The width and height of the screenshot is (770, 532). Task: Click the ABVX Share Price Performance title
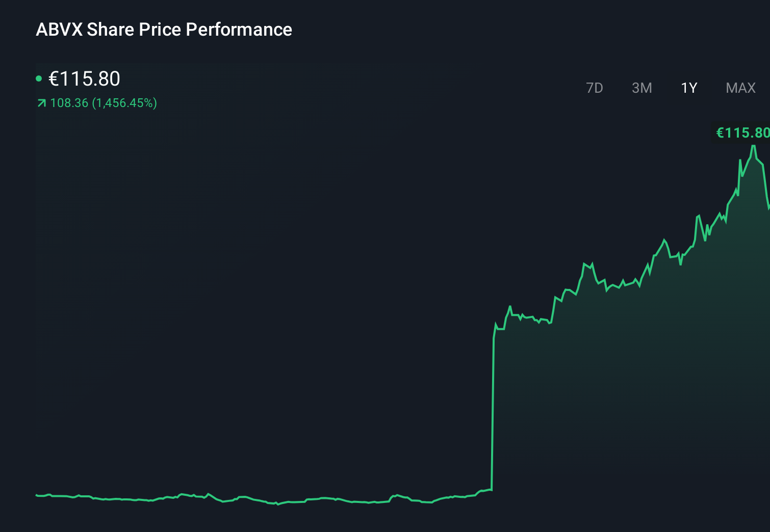164,29
